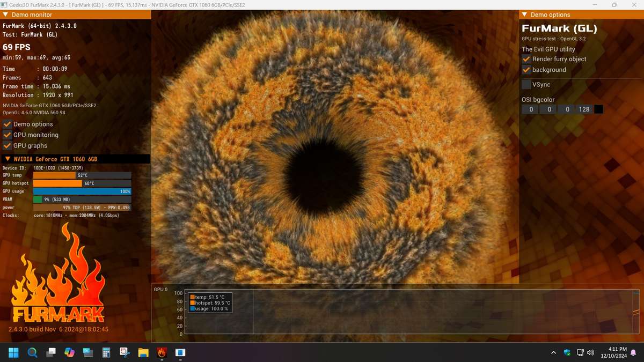Open File Explorer folder icon
Viewport: 644px width, 362px height.
pos(143,352)
